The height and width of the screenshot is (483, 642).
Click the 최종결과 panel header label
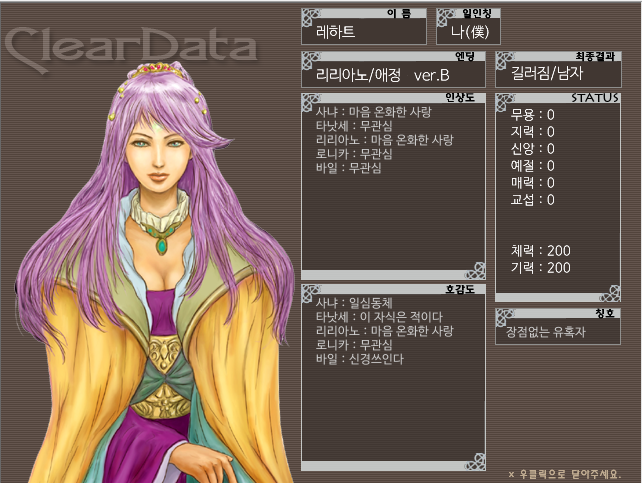tap(595, 56)
